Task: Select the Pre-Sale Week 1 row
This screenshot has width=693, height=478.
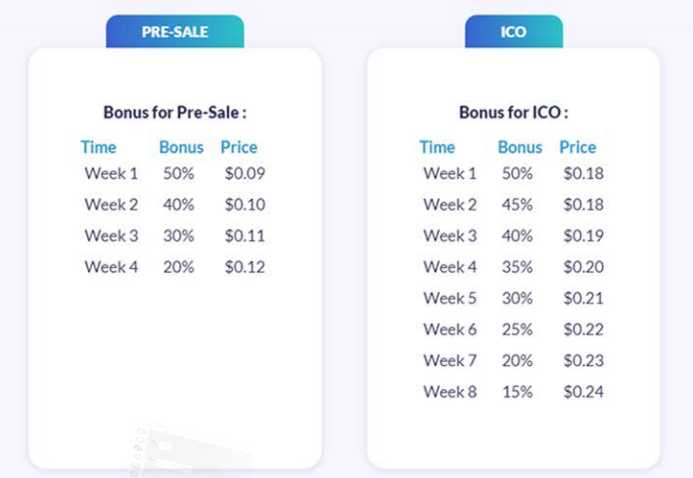Action: (x=111, y=173)
